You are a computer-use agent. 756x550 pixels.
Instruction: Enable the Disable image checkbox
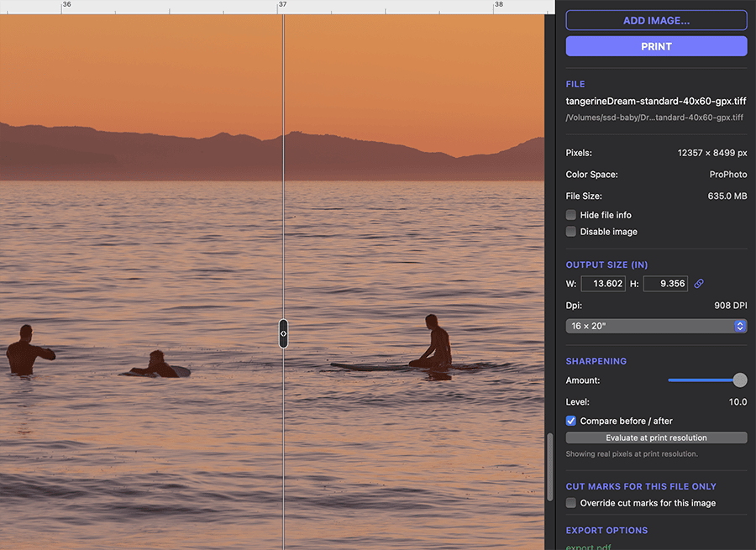click(x=571, y=232)
